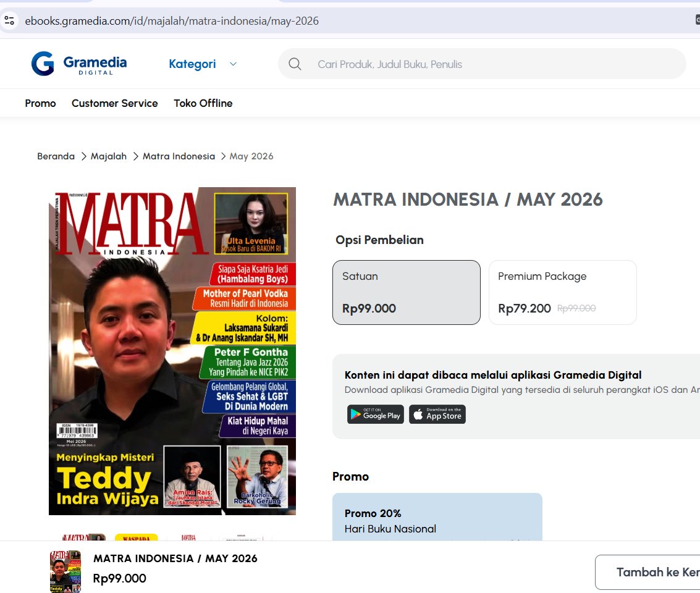Focus the Cari Produk search field
700x593 pixels.
click(x=482, y=64)
